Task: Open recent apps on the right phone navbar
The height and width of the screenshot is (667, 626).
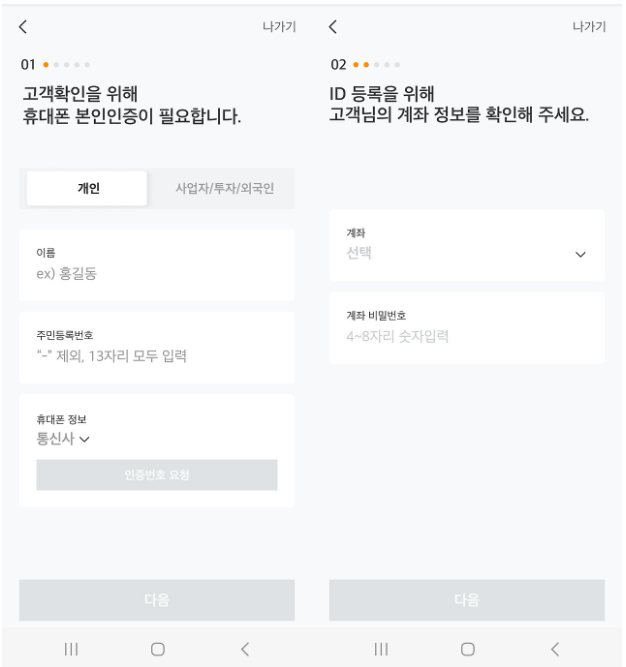Action: (x=381, y=649)
